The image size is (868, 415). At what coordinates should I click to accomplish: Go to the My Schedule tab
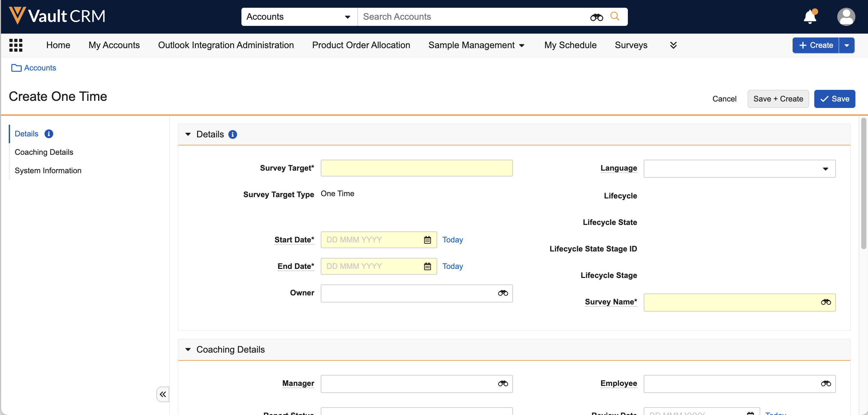pos(570,45)
